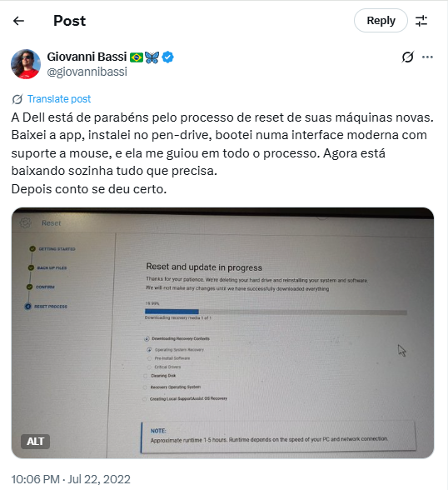Screen dimensions: 448x490
Task: Click the Translate post link
Action: click(x=59, y=99)
